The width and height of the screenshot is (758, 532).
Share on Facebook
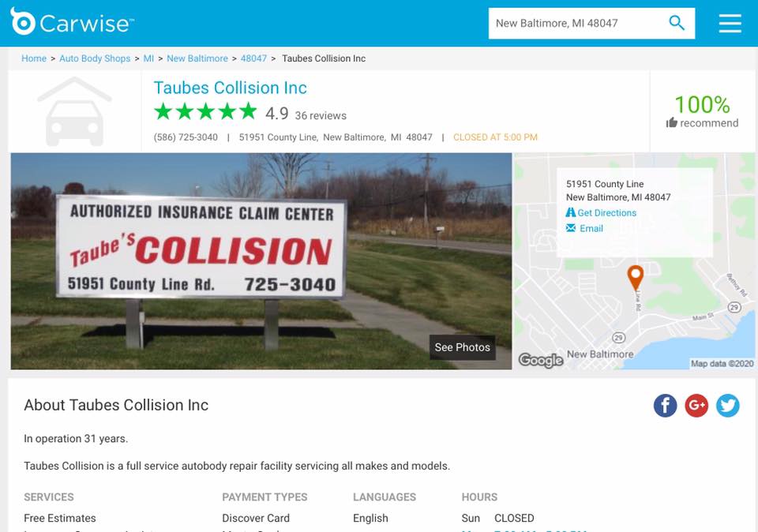(665, 406)
